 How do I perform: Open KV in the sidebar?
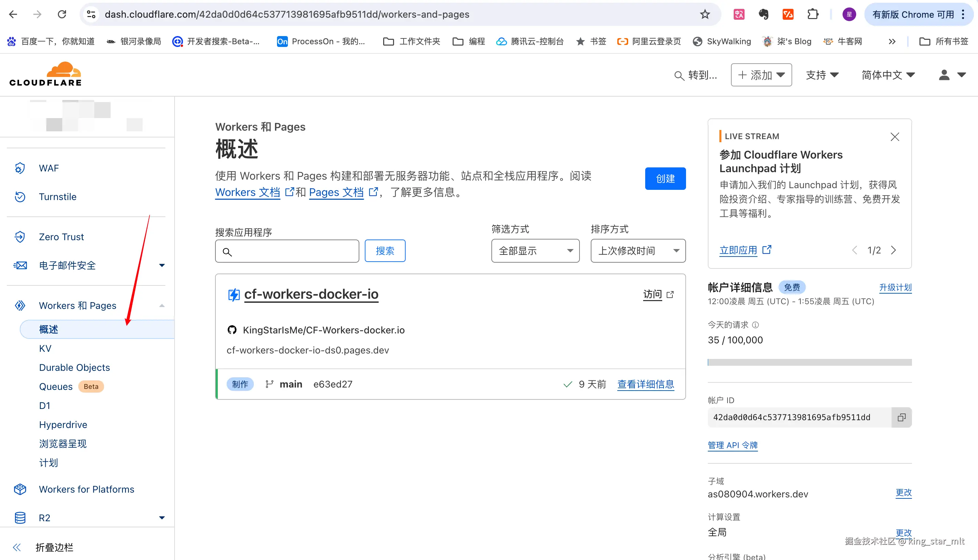click(x=45, y=348)
